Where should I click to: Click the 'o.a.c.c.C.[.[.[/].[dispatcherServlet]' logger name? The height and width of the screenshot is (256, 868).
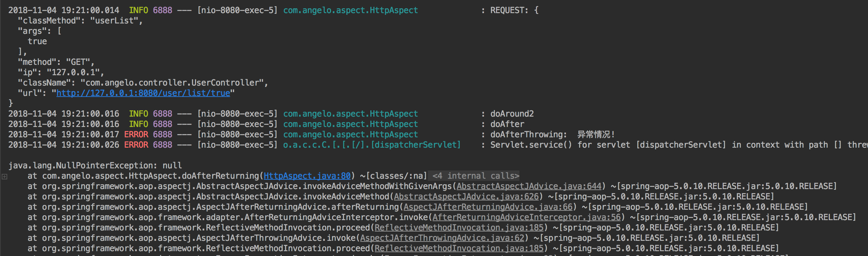click(x=372, y=145)
